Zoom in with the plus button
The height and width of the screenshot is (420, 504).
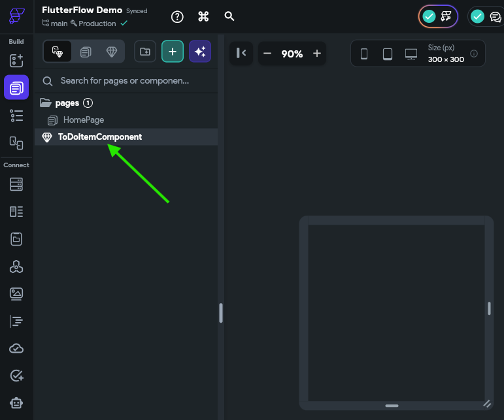tap(317, 54)
